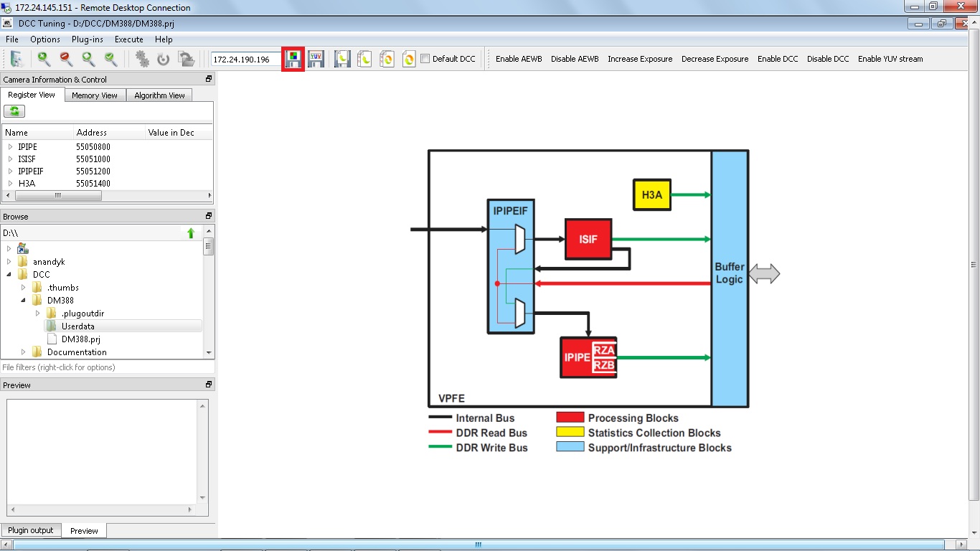Click the IP address field 172.24.190.196
The image size is (980, 551).
point(245,59)
